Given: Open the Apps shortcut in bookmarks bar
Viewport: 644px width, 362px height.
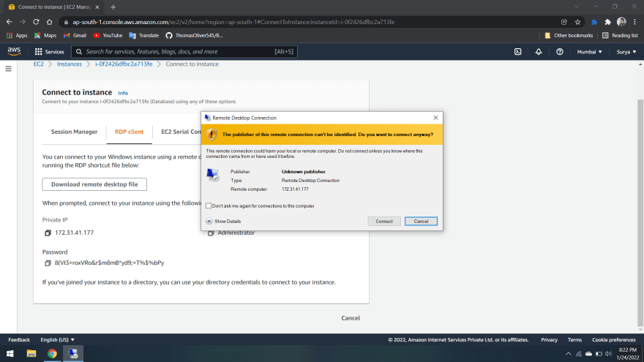Looking at the screenshot, I should (16, 35).
